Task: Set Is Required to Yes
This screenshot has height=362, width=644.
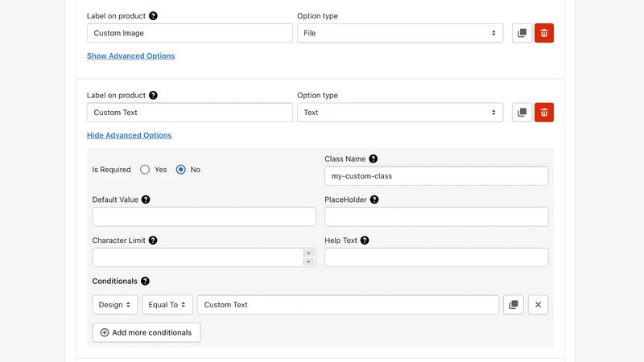Action: (x=145, y=170)
